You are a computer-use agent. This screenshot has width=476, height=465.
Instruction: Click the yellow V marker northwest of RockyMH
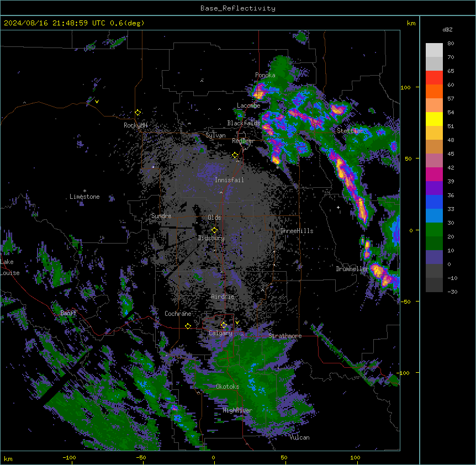(97, 102)
